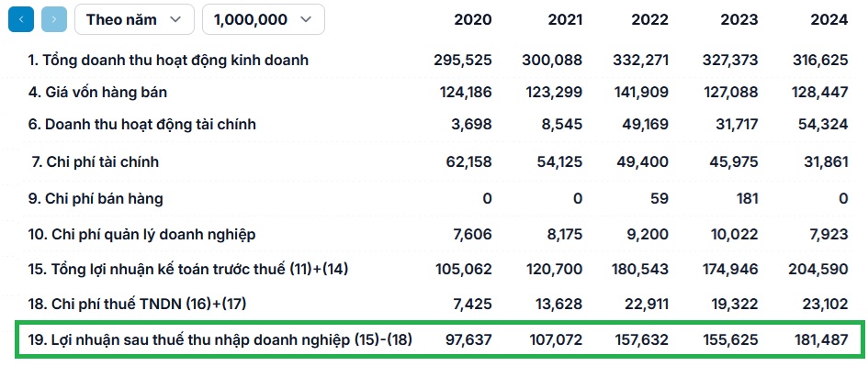Select the 2021 column header
The height and width of the screenshot is (366, 868).
click(x=565, y=20)
